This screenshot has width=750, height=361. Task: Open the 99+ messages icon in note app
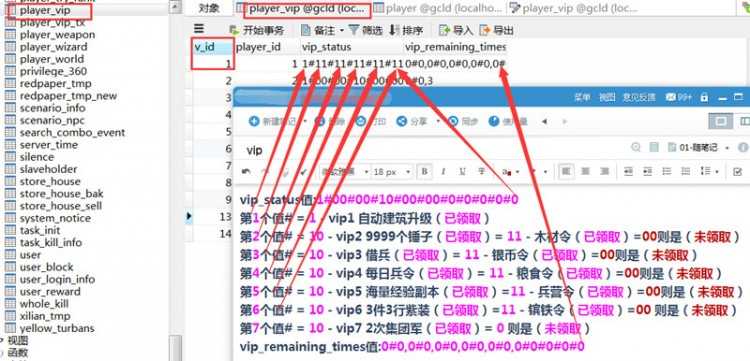point(678,97)
